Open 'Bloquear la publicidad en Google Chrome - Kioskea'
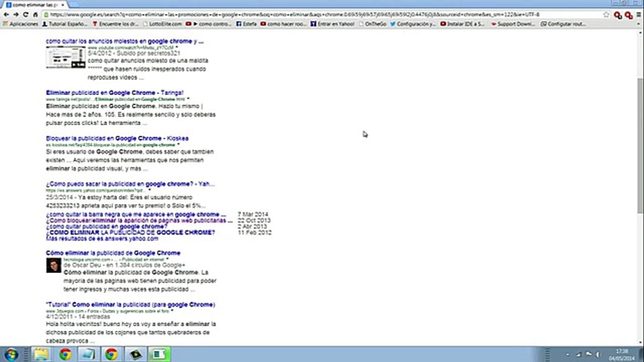Screen dimensions: 644x362 click(x=117, y=138)
